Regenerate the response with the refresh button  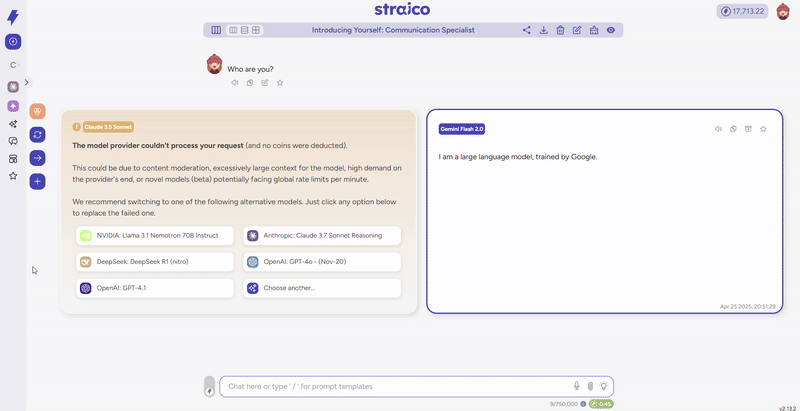(38, 135)
